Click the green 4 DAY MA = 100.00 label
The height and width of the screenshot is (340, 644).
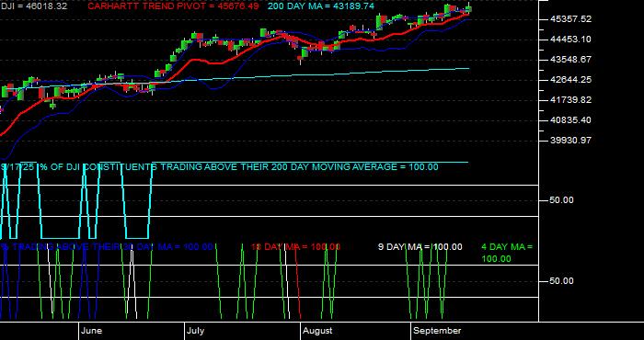point(507,253)
